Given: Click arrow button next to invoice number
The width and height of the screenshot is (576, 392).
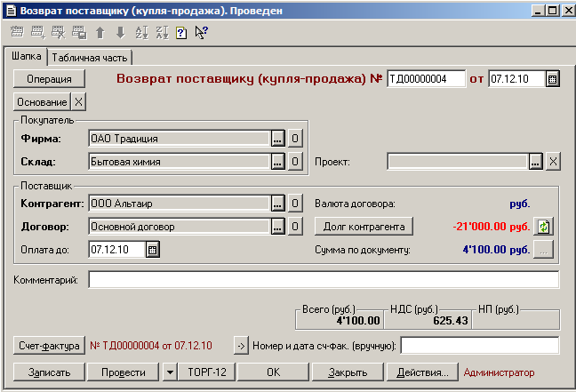Looking at the screenshot, I should (x=240, y=345).
